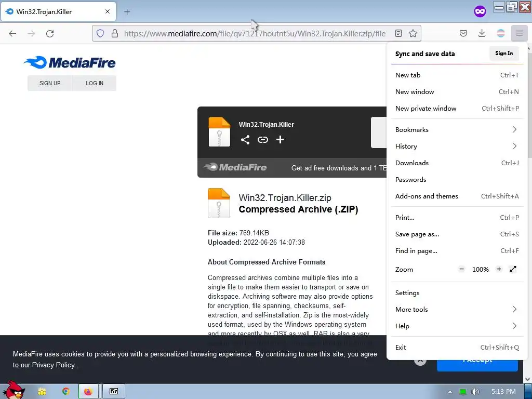Open the downloads toolbar icon
The image size is (532, 399).
coord(482,33)
